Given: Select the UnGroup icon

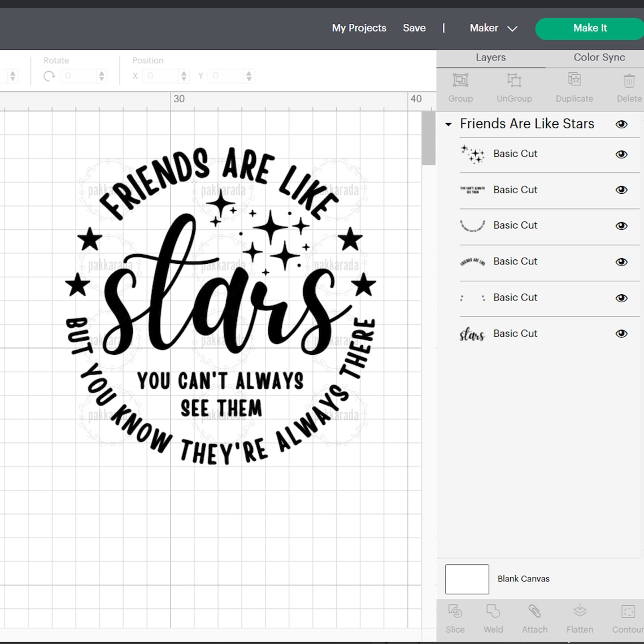Looking at the screenshot, I should tap(514, 88).
